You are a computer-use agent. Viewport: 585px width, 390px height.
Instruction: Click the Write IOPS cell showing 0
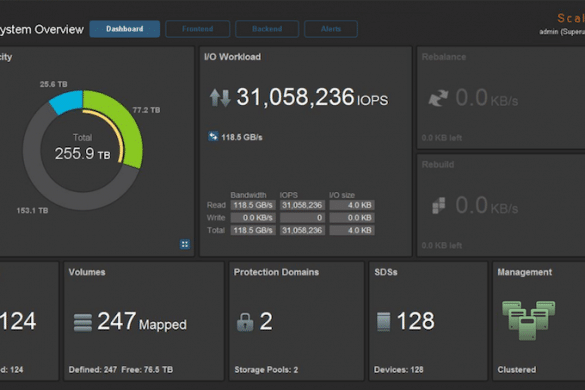coord(302,218)
